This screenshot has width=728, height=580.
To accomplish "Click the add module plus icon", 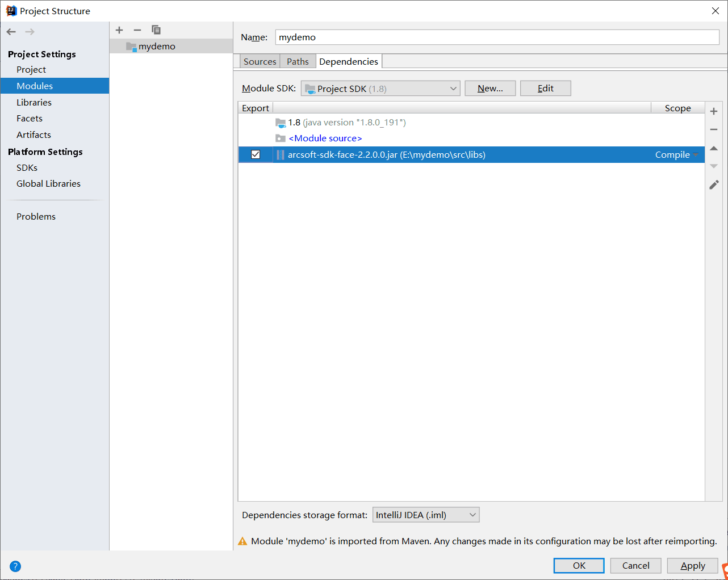I will point(119,30).
